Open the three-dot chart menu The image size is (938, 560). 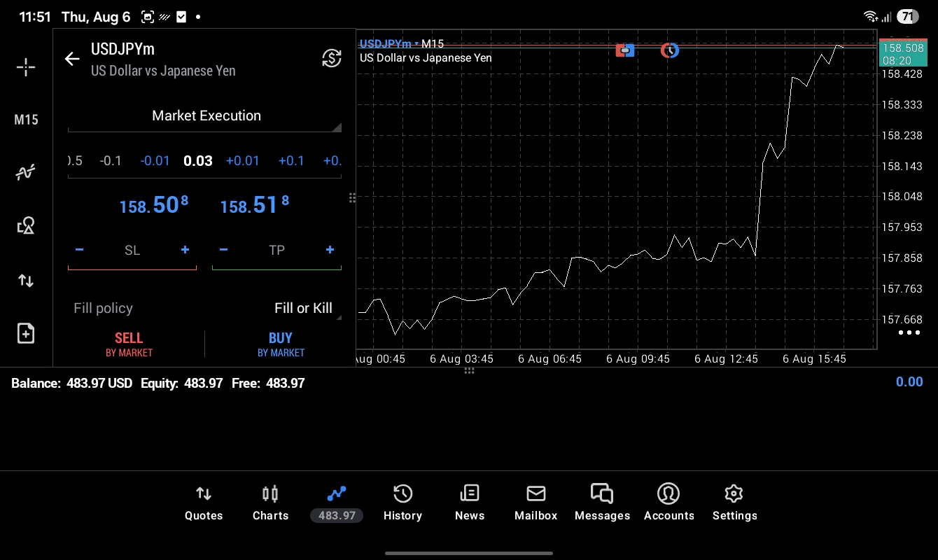909,332
